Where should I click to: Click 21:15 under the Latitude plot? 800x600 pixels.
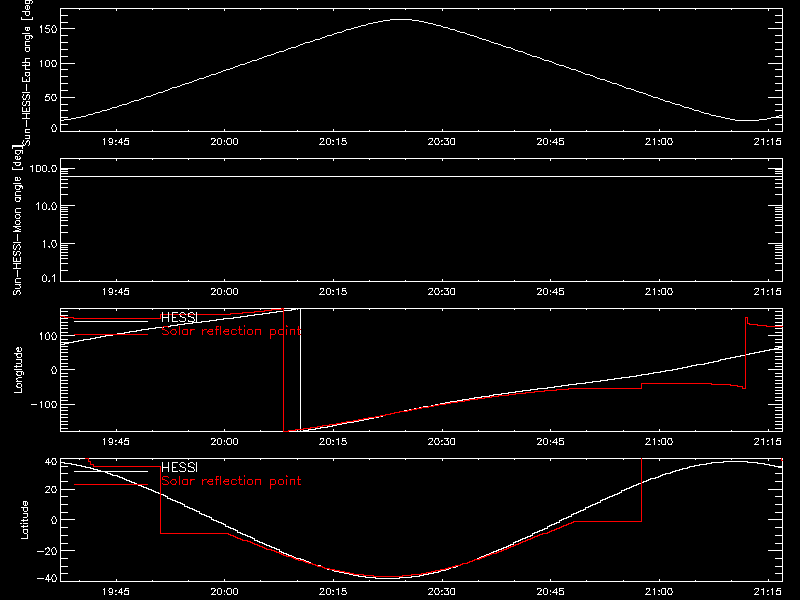click(x=767, y=592)
